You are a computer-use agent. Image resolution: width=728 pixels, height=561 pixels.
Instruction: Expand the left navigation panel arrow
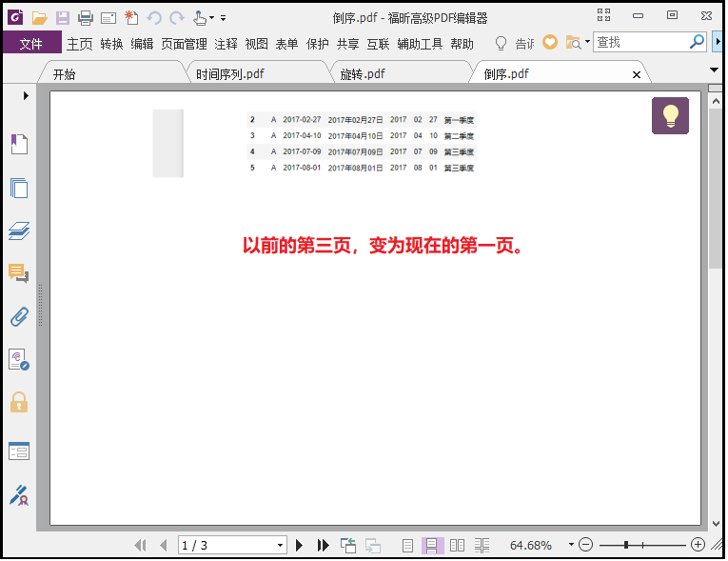pos(26,95)
